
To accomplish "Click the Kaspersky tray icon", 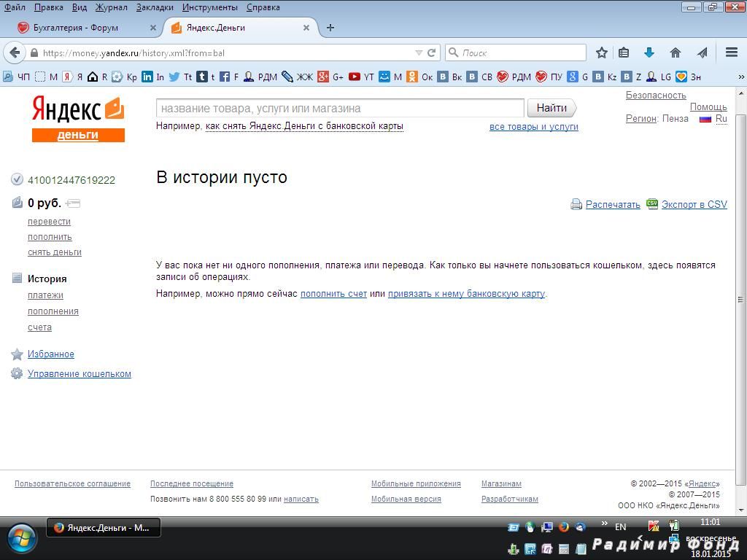I will pyautogui.click(x=653, y=526).
